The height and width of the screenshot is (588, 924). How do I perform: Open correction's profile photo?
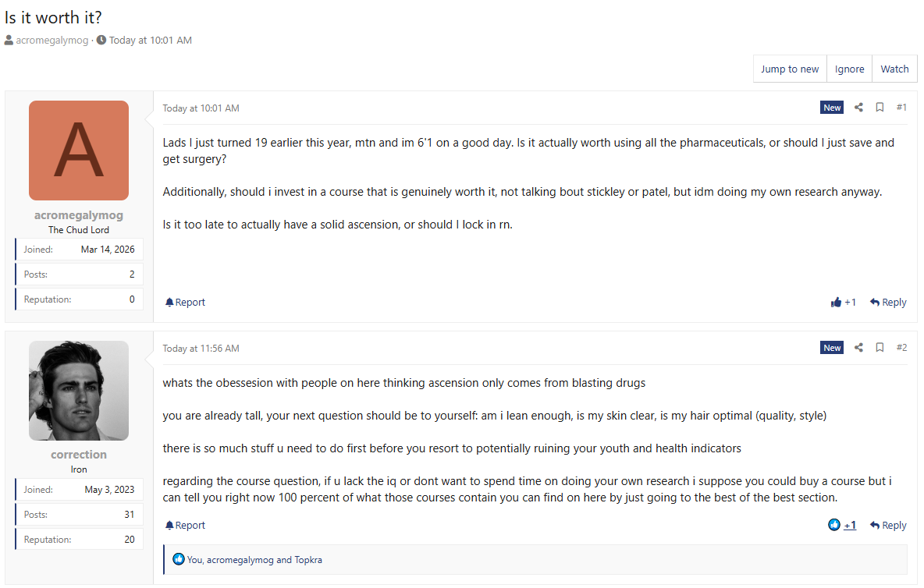tap(79, 391)
